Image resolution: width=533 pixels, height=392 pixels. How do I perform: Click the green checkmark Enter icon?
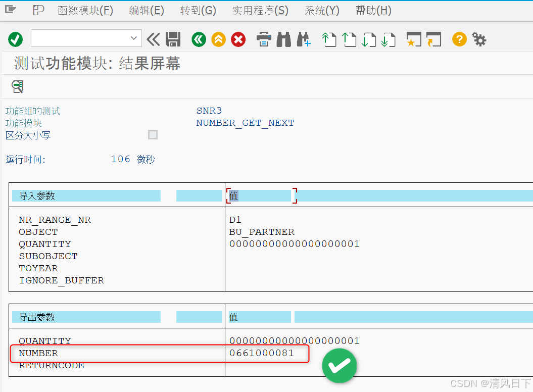tap(15, 39)
